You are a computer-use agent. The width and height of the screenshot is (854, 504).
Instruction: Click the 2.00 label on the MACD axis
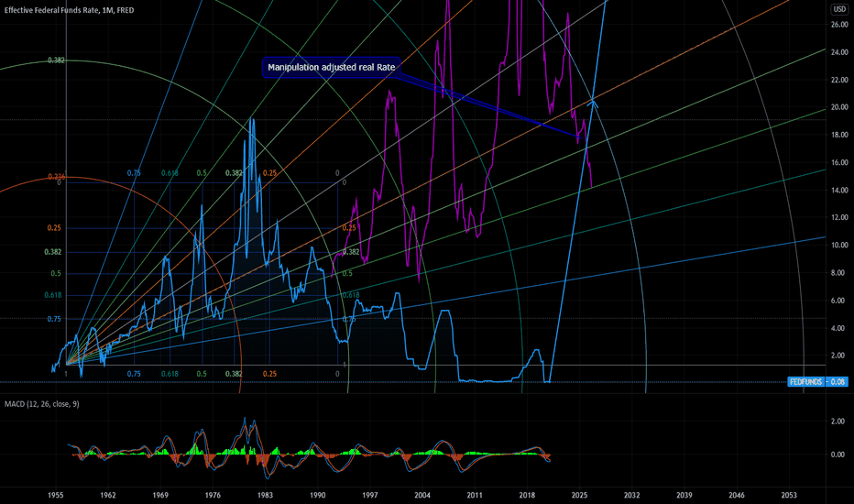click(x=838, y=422)
